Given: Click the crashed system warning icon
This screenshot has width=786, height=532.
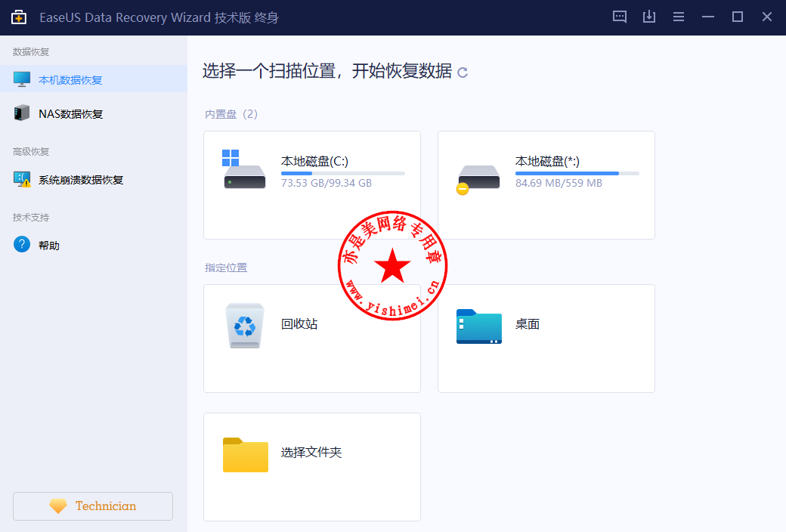Looking at the screenshot, I should point(22,180).
